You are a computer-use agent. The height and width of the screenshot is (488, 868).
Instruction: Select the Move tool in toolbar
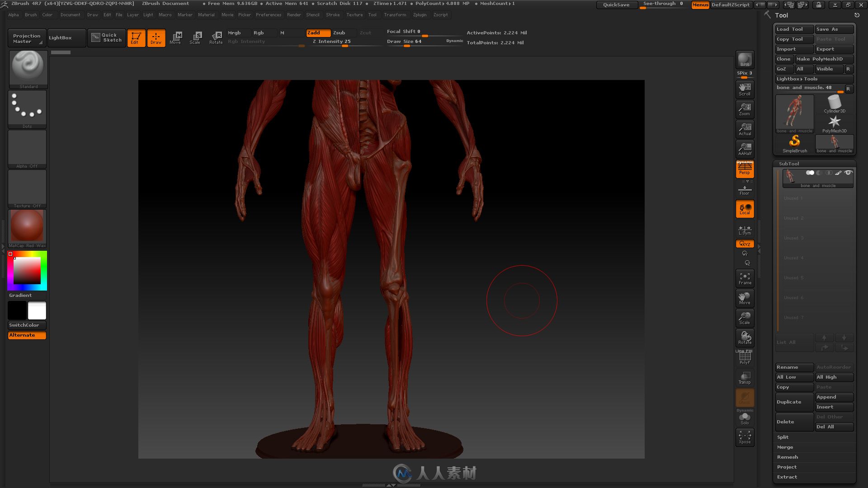(x=175, y=37)
